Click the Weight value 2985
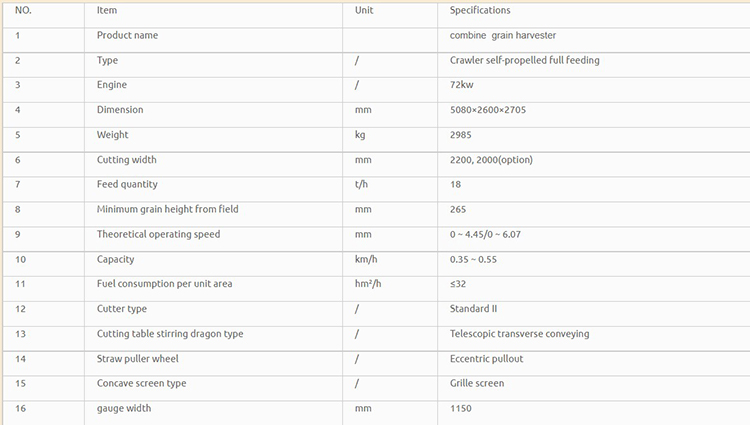This screenshot has width=750, height=425. point(460,135)
